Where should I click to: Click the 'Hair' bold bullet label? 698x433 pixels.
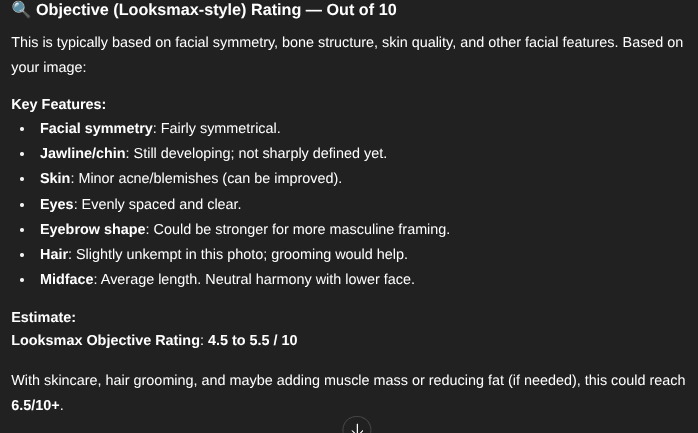pos(54,254)
